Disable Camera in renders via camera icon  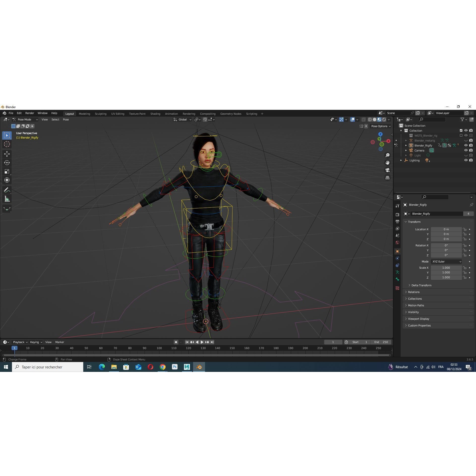point(471,150)
